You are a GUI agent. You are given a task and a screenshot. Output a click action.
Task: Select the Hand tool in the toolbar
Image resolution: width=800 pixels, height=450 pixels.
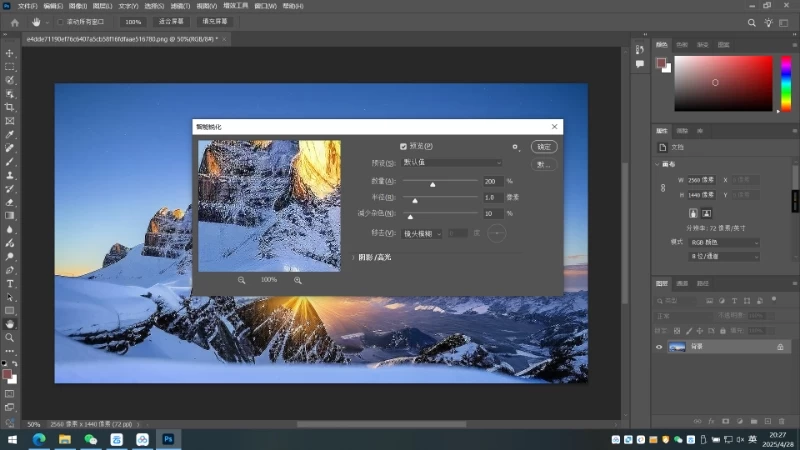click(10, 324)
